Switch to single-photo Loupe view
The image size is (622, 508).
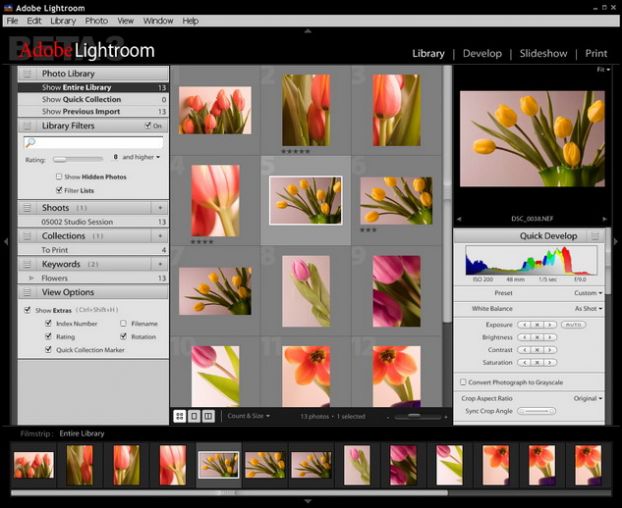click(x=194, y=416)
